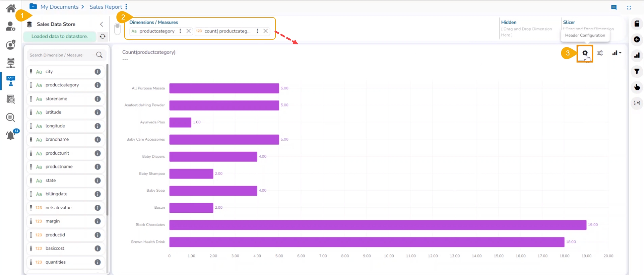Open Sales Report options menu
The image size is (644, 275).
(126, 7)
